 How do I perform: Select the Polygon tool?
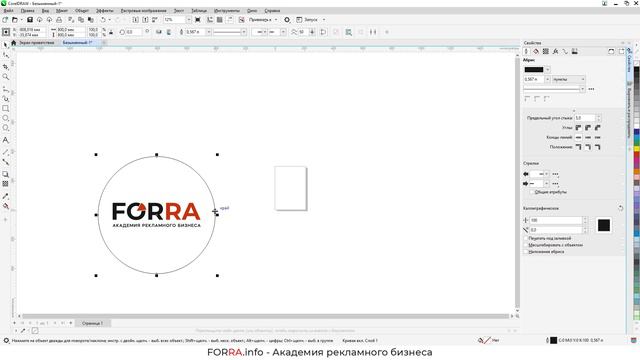pyautogui.click(x=6, y=128)
